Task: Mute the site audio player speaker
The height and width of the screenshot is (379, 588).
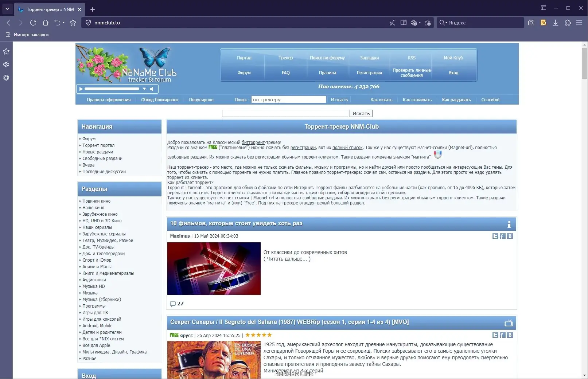Action: 152,89
